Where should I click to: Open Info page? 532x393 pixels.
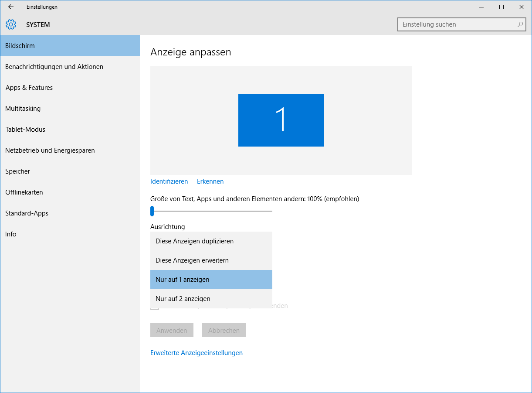click(70, 234)
